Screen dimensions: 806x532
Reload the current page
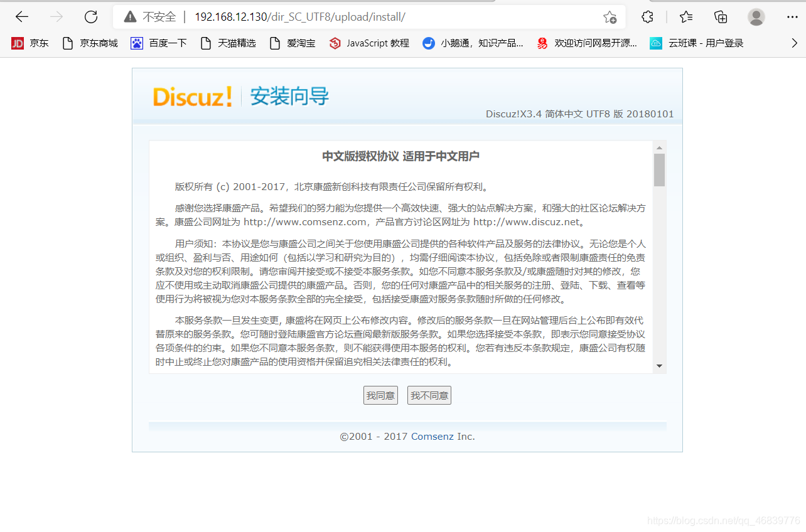tap(90, 17)
